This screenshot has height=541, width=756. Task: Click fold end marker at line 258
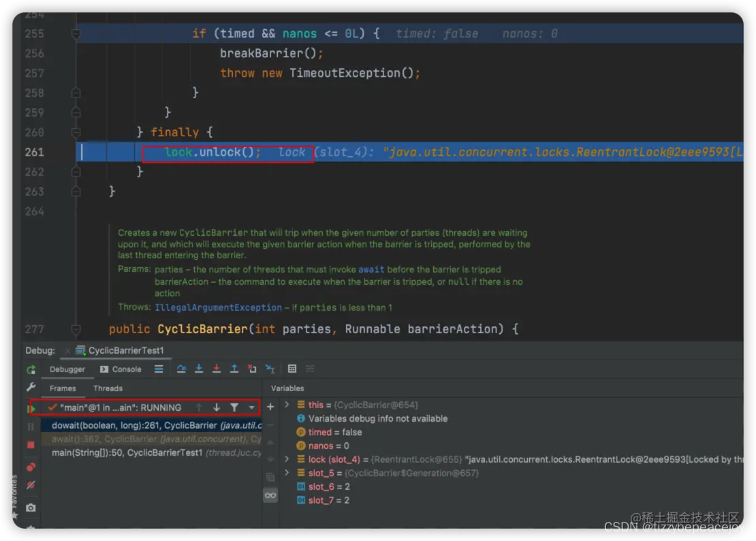(x=76, y=93)
